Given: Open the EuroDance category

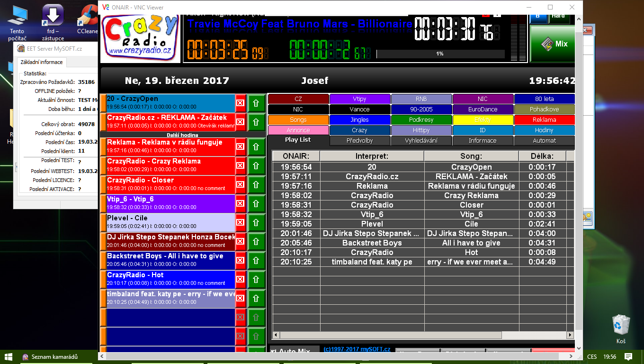Looking at the screenshot, I should tap(483, 109).
